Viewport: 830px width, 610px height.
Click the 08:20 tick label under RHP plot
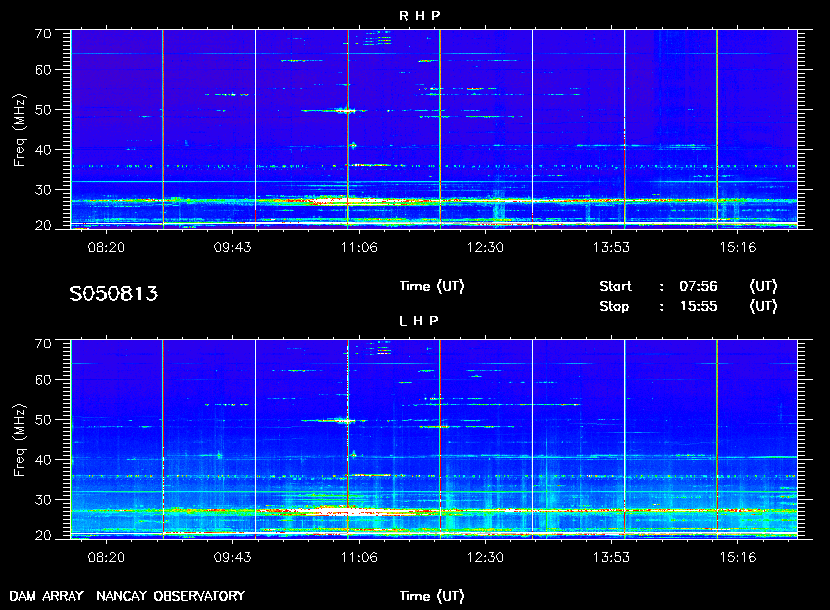[x=106, y=247]
